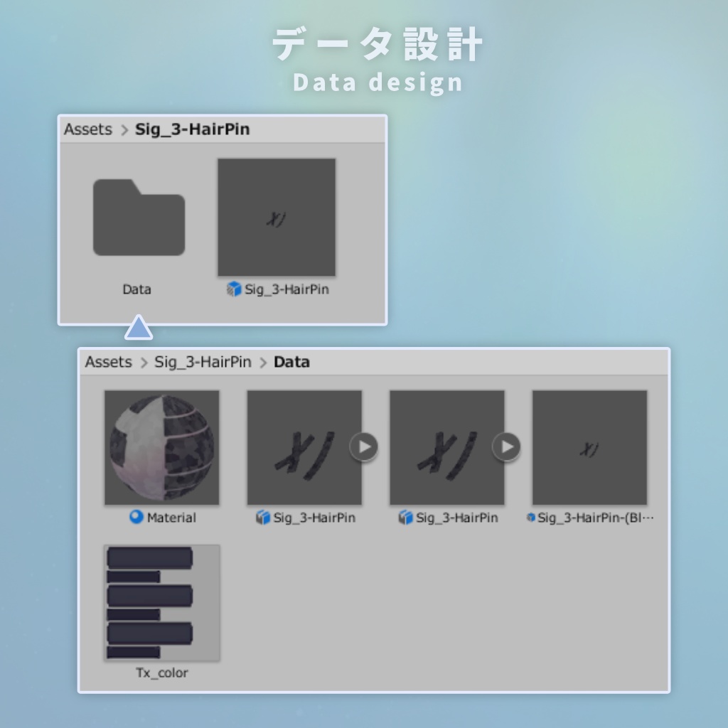The width and height of the screenshot is (728, 728).
Task: Select the Material preview sphere thumbnail
Action: coord(162,446)
